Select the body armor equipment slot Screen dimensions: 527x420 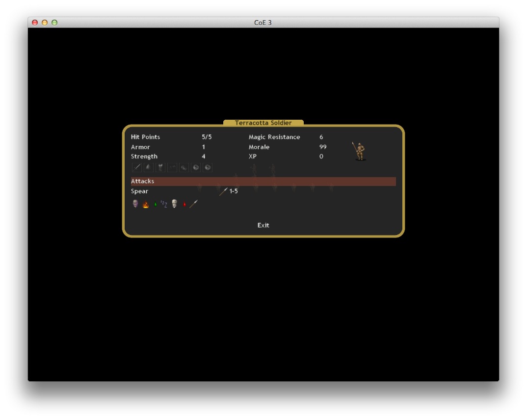[x=160, y=167]
